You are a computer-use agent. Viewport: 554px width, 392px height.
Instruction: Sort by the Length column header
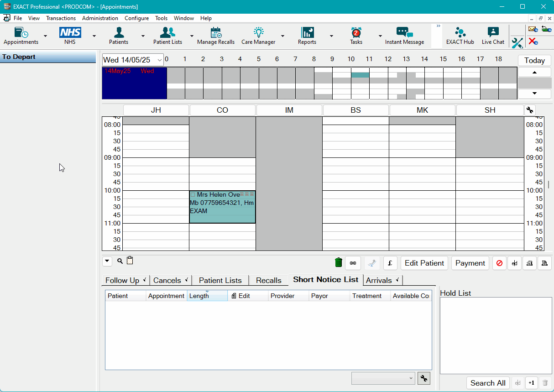(207, 296)
